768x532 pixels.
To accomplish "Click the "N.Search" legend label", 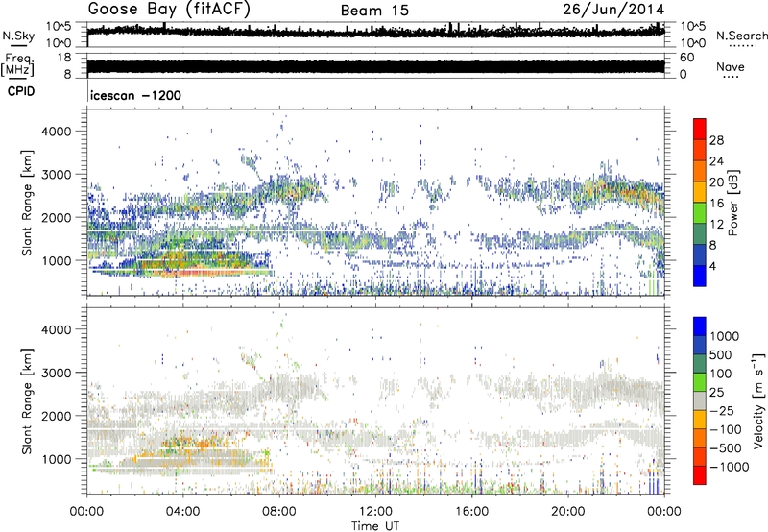I will [741, 36].
